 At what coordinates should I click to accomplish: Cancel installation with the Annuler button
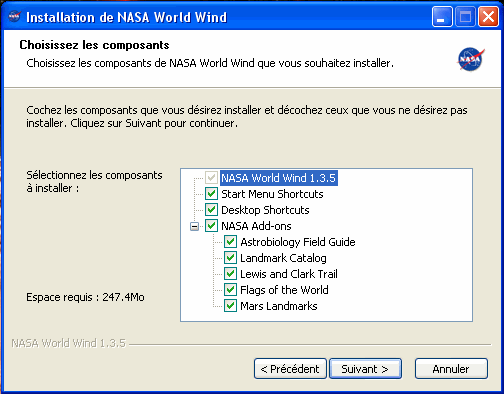coord(451,369)
